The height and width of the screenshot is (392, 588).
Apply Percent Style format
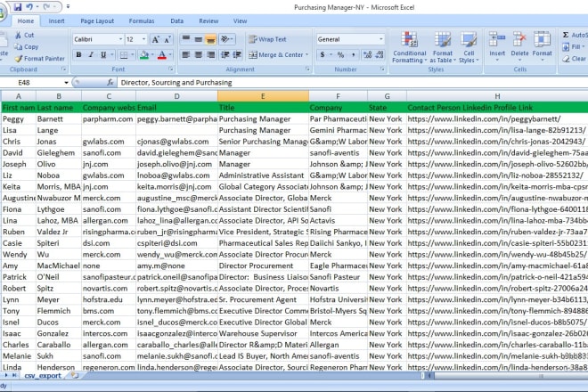(x=340, y=54)
